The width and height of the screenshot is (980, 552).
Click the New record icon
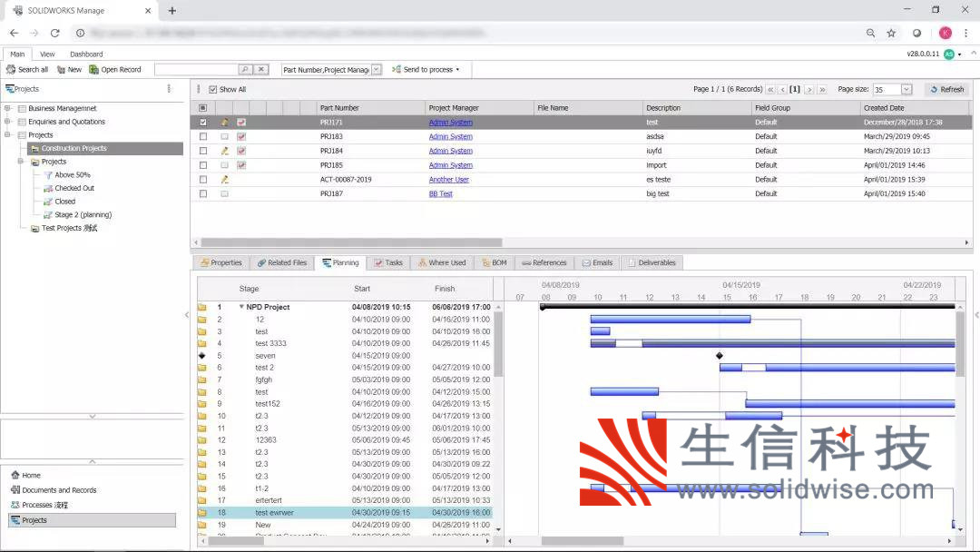pos(62,69)
